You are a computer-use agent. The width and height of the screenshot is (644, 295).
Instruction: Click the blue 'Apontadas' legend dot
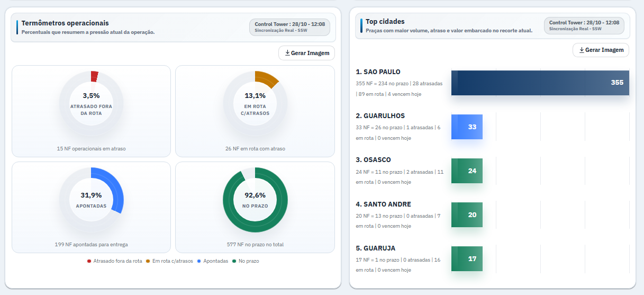(199, 261)
